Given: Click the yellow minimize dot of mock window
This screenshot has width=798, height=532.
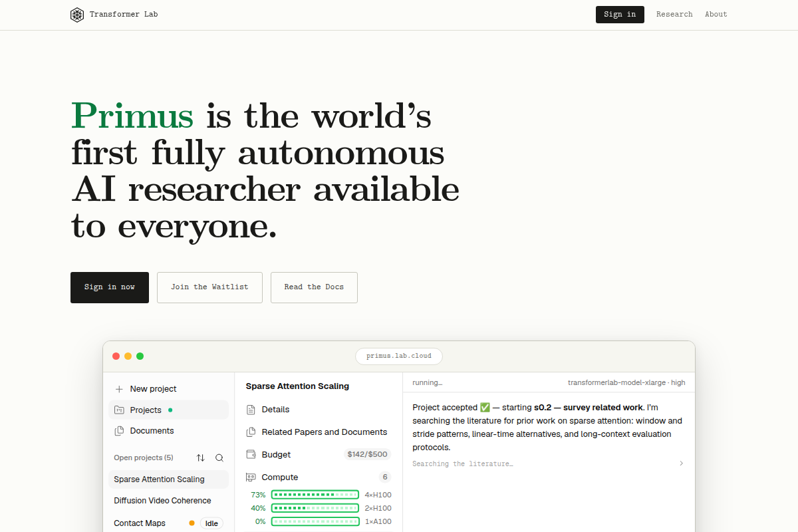Looking at the screenshot, I should (128, 356).
